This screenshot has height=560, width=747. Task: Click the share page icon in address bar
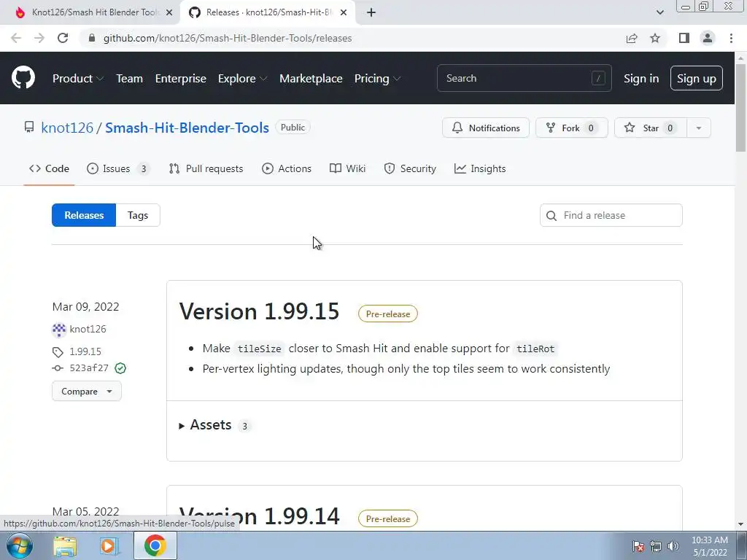point(632,38)
